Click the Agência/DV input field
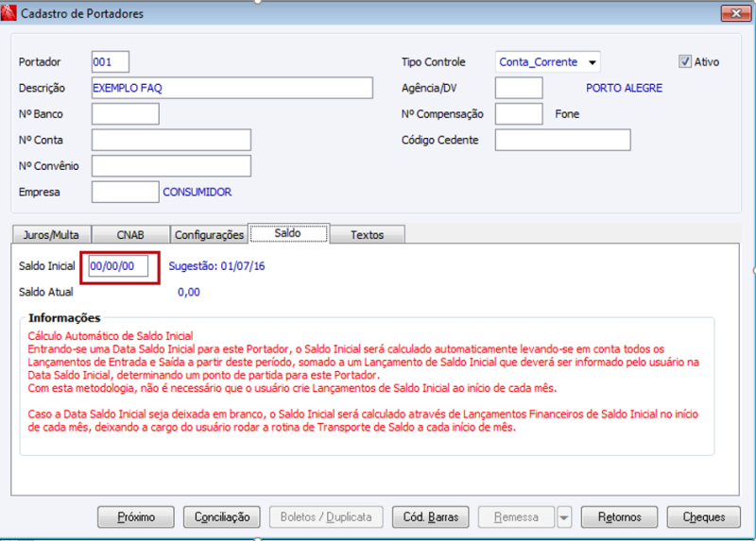 (x=519, y=88)
